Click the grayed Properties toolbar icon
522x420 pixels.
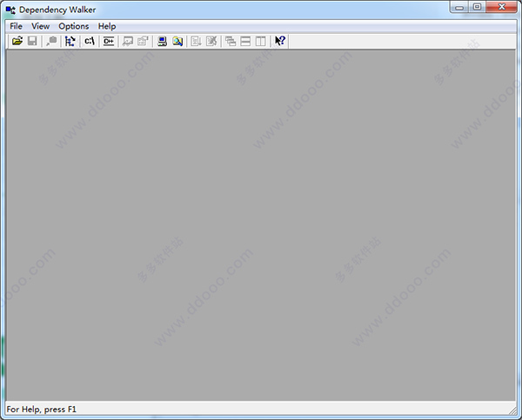click(x=143, y=41)
